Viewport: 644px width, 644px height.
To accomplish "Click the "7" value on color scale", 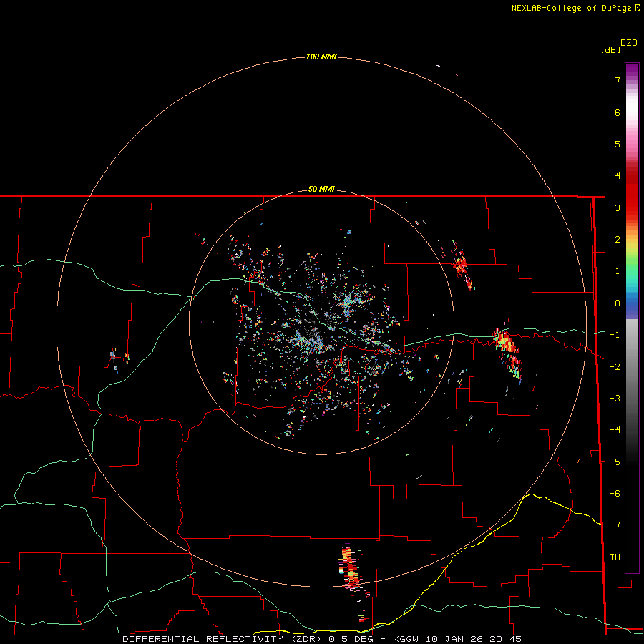I will tap(618, 80).
